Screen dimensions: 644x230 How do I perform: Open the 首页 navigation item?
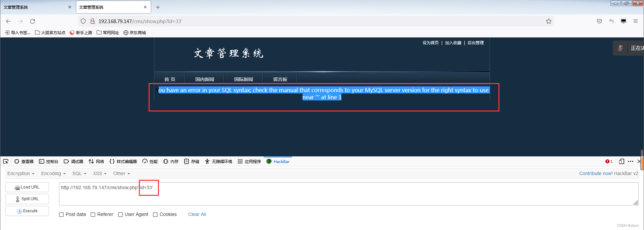(x=170, y=79)
